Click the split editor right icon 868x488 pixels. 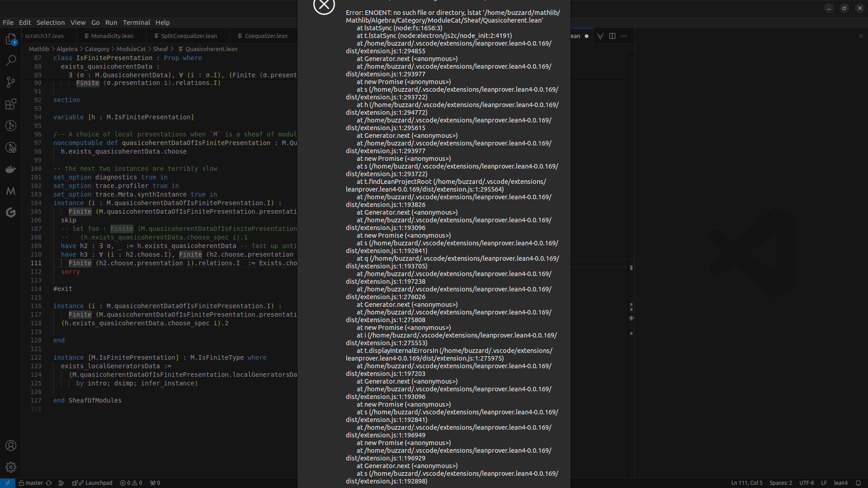[612, 36]
